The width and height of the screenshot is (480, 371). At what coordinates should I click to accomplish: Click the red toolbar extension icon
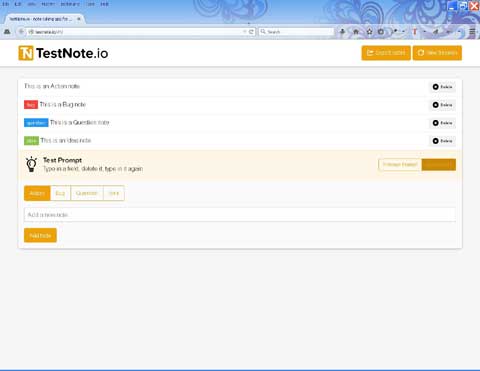415,32
